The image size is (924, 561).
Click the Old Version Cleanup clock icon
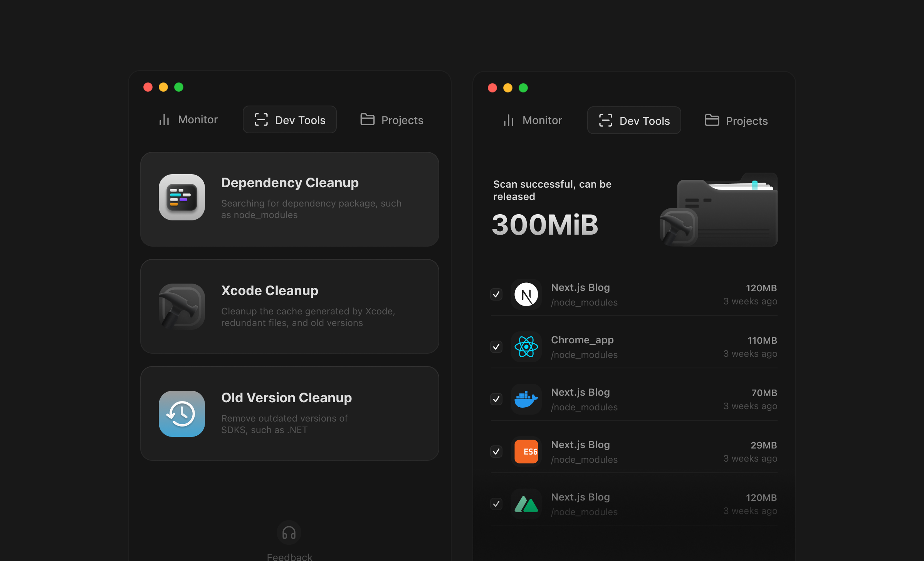click(181, 413)
